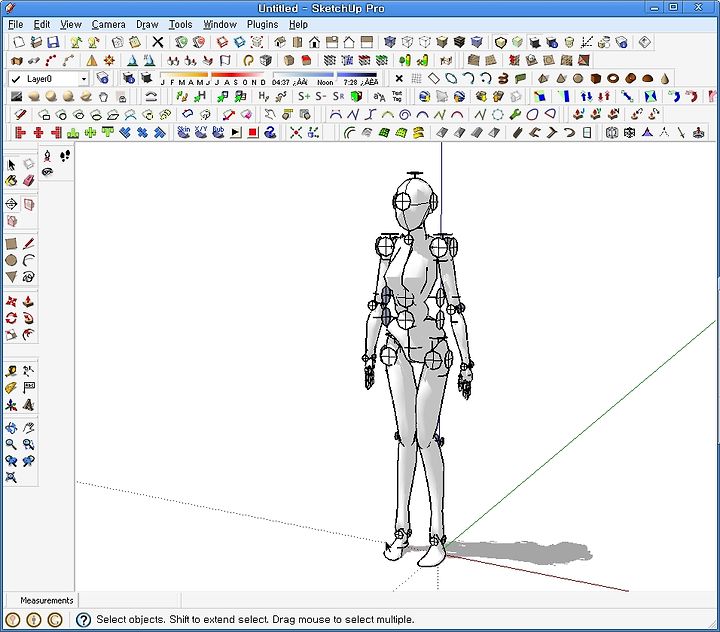Click the Zoom Extents tool
This screenshot has height=632, width=720.
click(x=11, y=477)
